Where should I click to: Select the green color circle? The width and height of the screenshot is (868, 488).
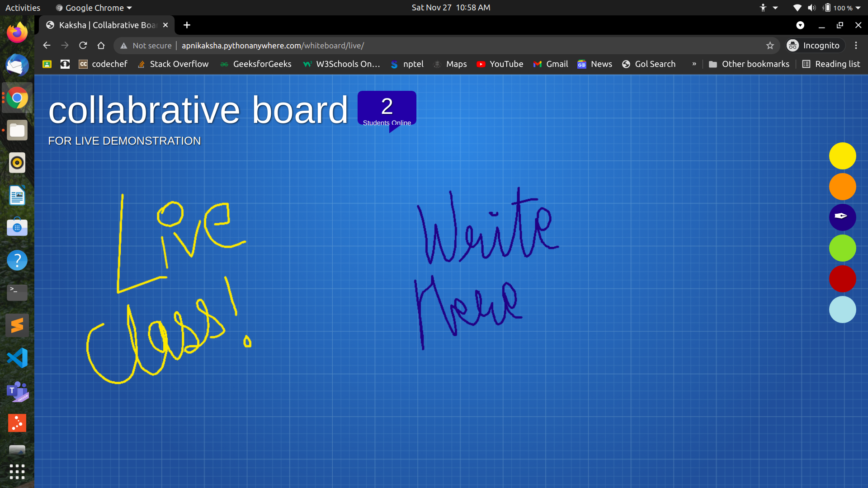tap(842, 248)
